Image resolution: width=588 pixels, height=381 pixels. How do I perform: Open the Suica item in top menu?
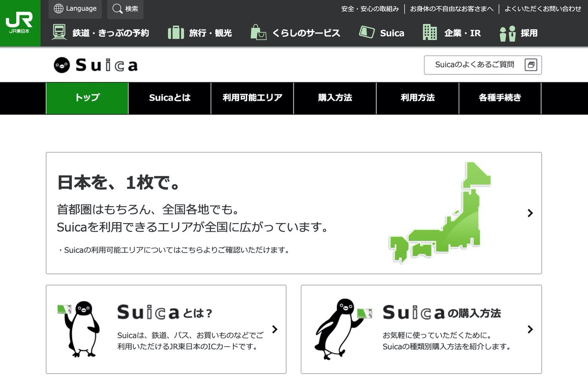point(381,33)
